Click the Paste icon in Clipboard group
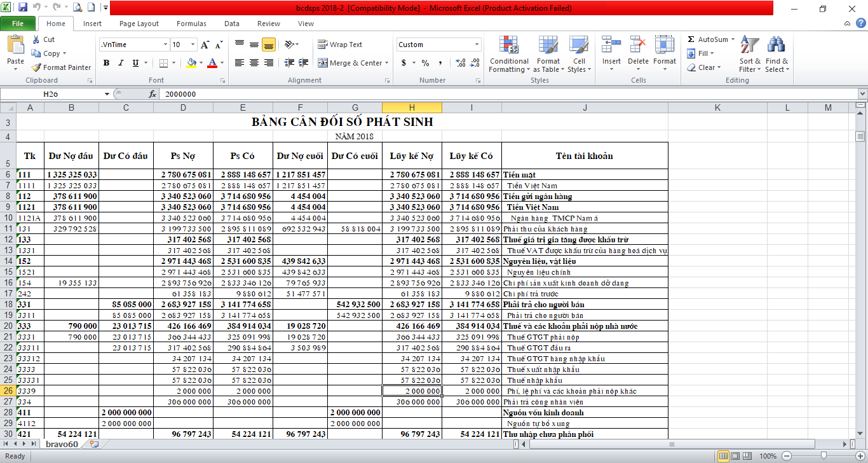Viewport: 868px width, 463px height. tap(15, 46)
